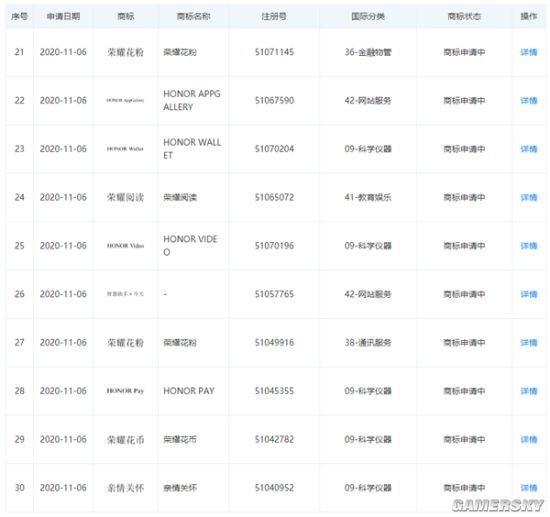550x517 pixels.
Task: Click the 申请日期 column header
Action: [63, 16]
